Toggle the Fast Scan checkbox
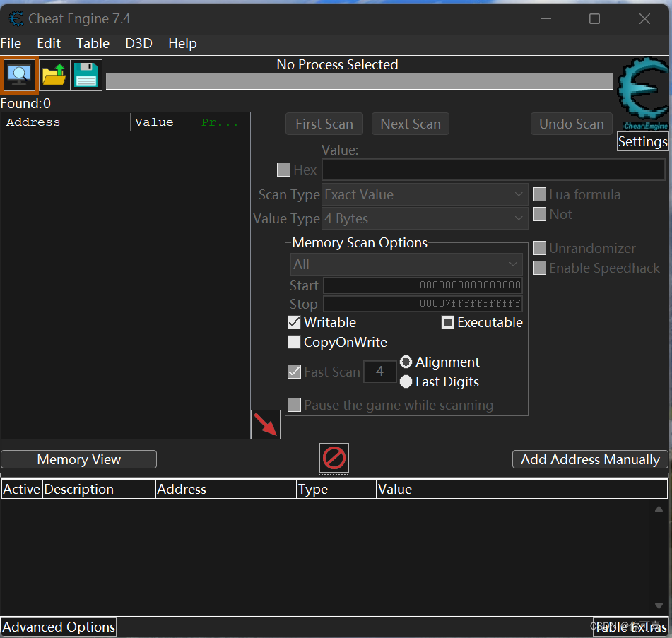Image resolution: width=672 pixels, height=638 pixels. (295, 371)
